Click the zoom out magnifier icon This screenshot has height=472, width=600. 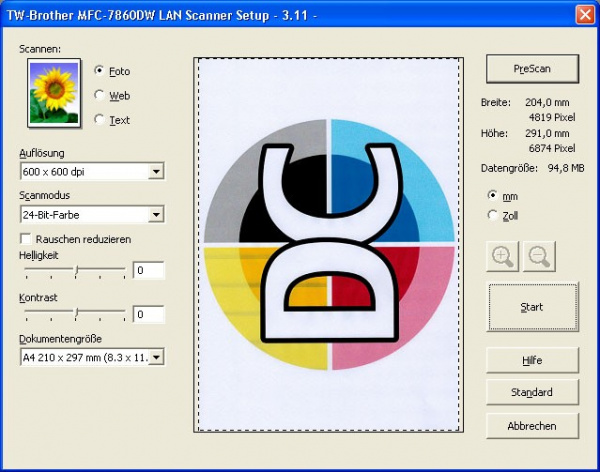click(x=539, y=256)
